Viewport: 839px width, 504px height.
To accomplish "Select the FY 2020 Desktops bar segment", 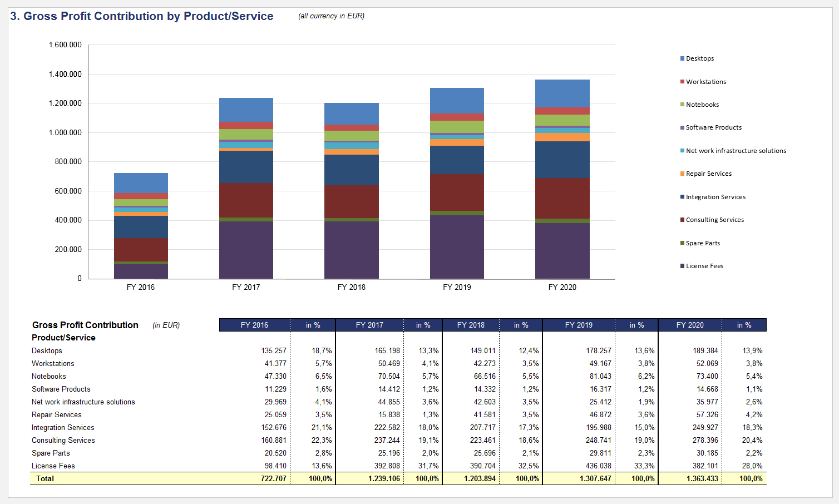I will pos(562,93).
